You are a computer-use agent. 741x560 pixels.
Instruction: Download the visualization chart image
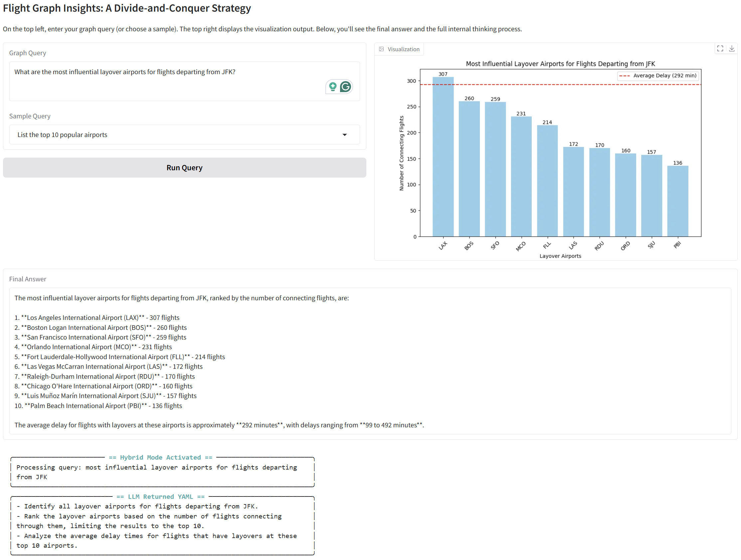click(732, 49)
